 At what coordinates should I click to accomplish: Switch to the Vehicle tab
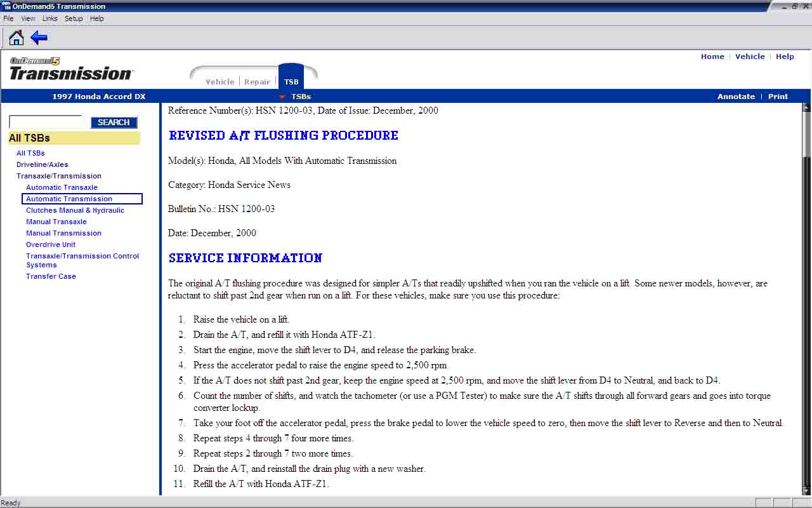pyautogui.click(x=219, y=82)
